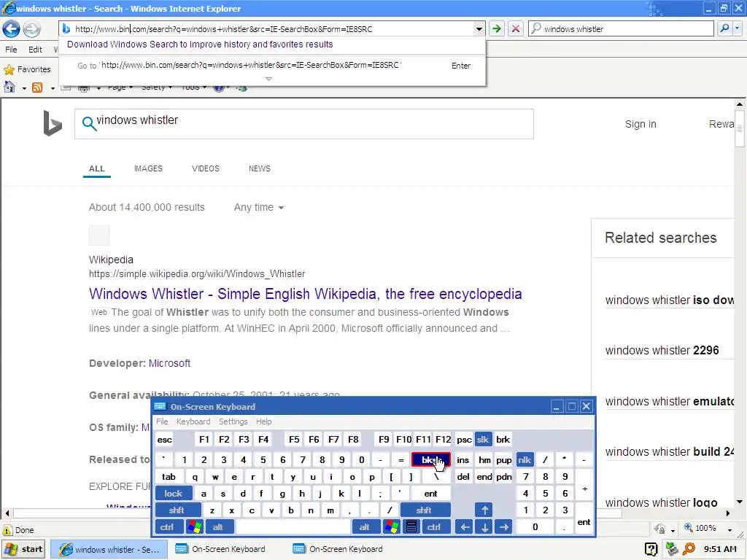Click Sign in on Bing

tap(640, 124)
